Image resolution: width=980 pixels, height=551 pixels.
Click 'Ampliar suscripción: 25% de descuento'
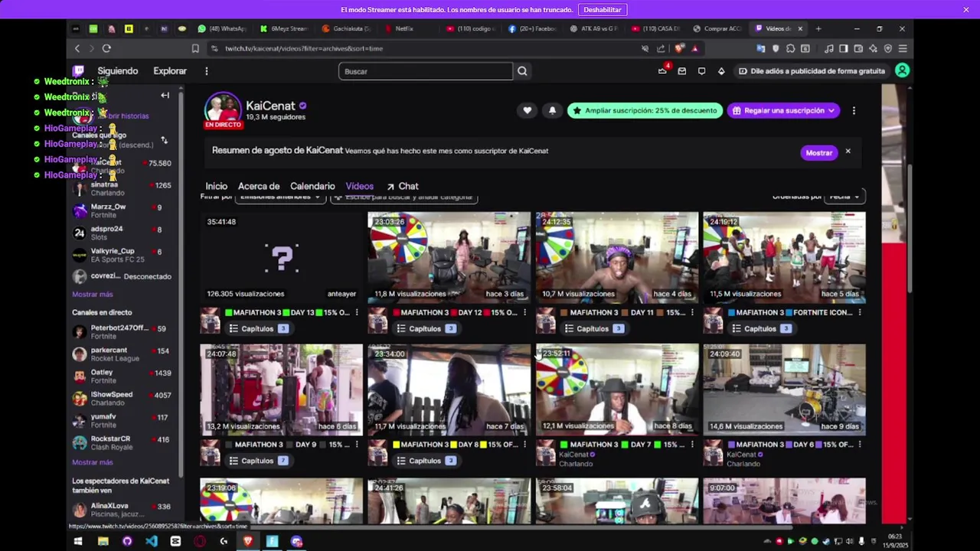click(x=645, y=110)
